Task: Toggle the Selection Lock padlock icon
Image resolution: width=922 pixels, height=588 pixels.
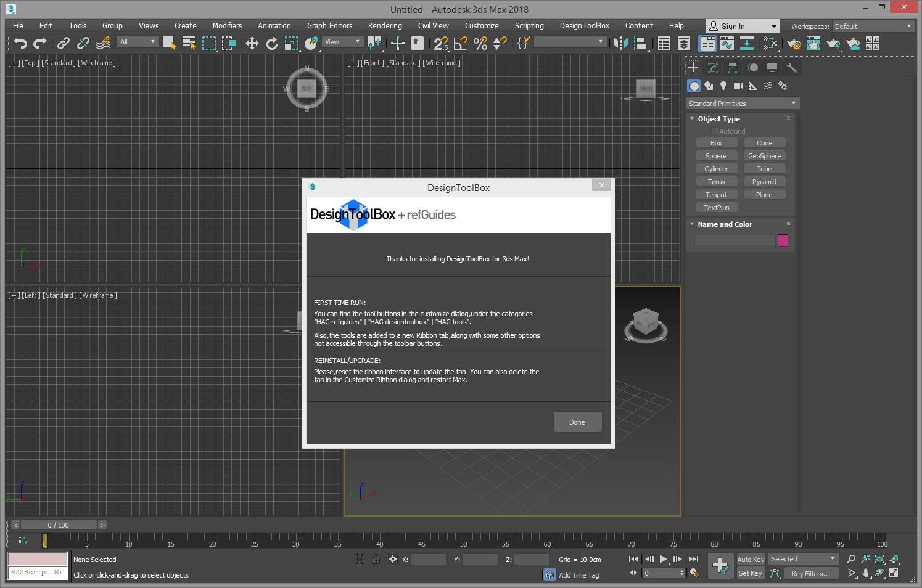Action: 376,559
